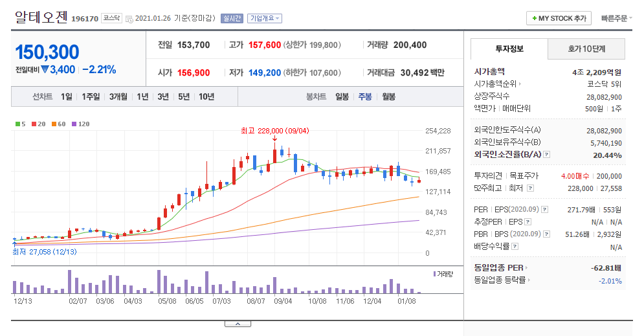644x336 pixels.
Task: Click the MY STOCK 추가 button
Action: pyautogui.click(x=559, y=19)
